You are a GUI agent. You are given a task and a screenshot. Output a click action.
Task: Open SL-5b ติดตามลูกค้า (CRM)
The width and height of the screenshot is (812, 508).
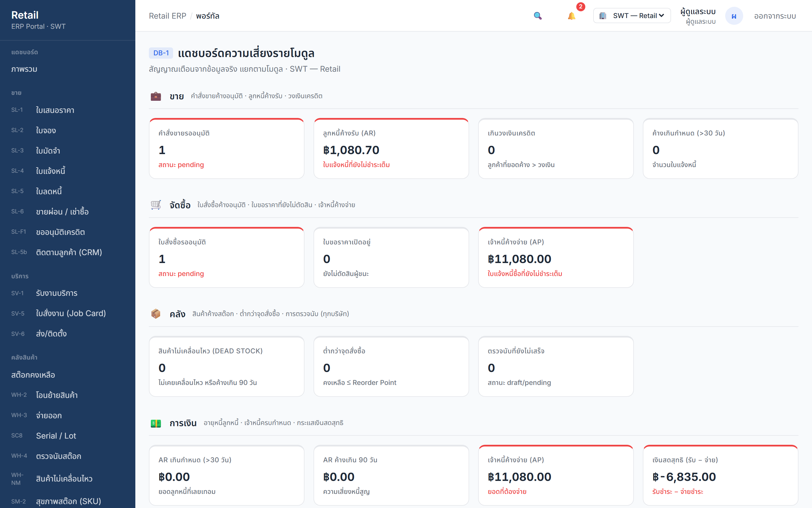tap(67, 252)
